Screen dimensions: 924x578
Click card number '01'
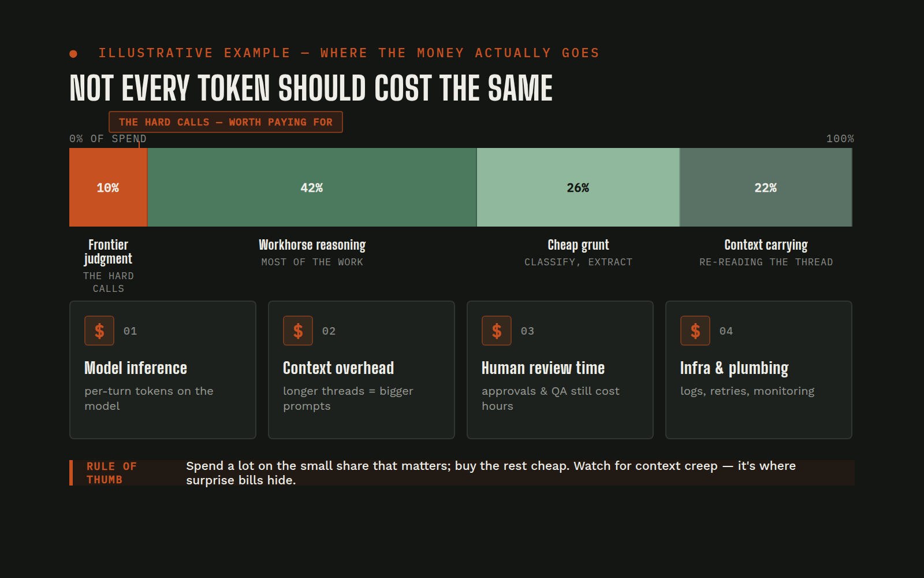(x=131, y=331)
